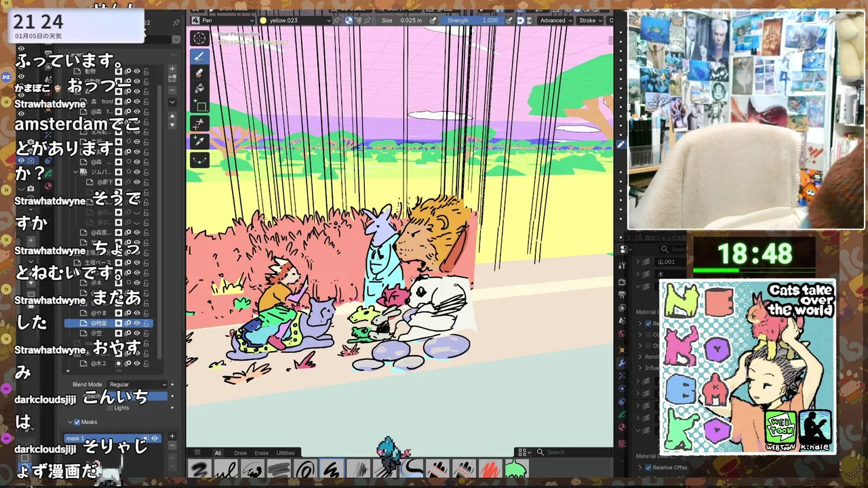Click the yellow material color dot

[263, 20]
